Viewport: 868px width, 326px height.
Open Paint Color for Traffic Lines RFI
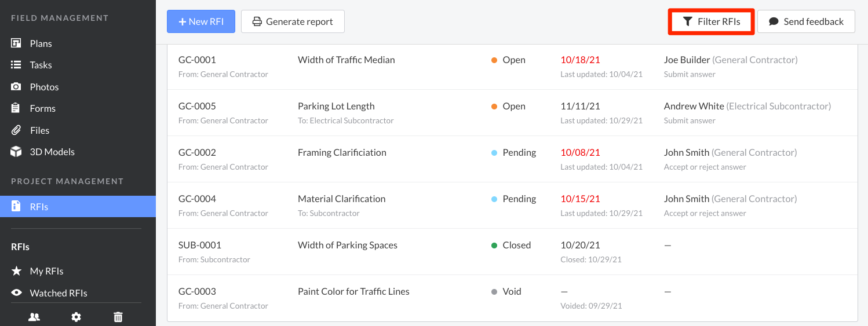point(353,291)
